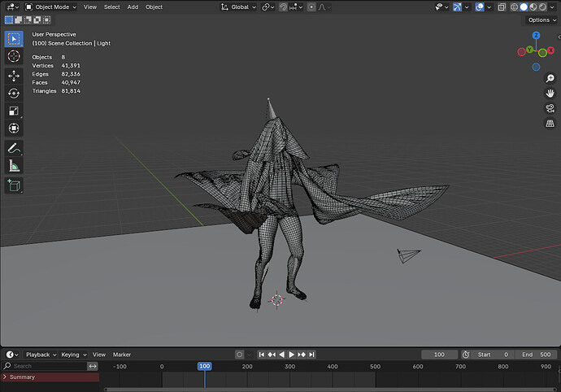This screenshot has width=561, height=392.
Task: Select the Scale tool
Action: [14, 111]
